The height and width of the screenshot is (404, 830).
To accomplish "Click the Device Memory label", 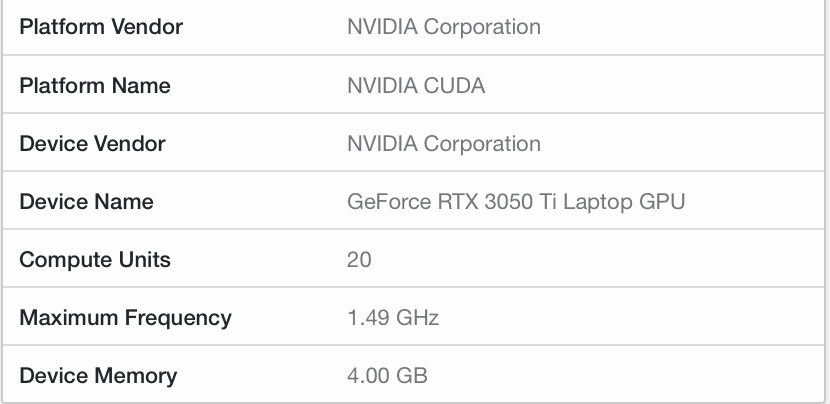I will coord(98,376).
